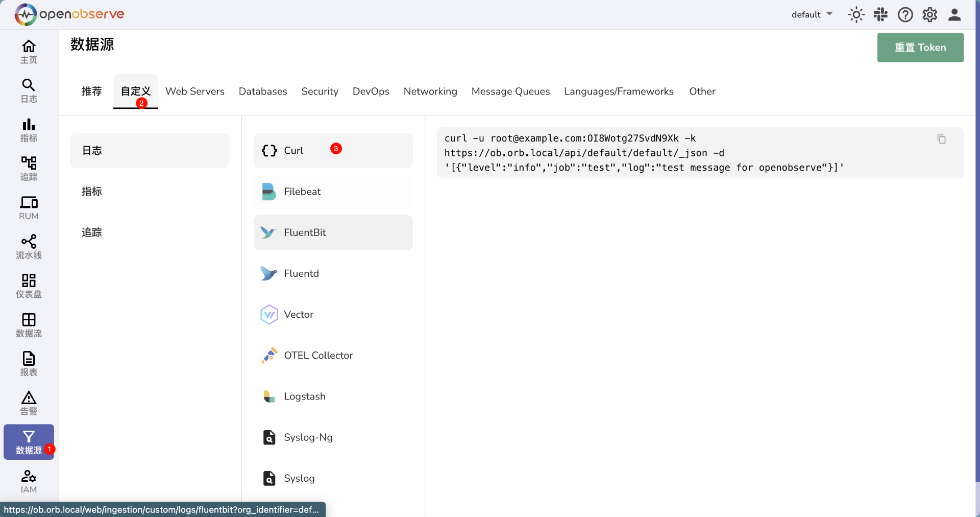Copy the curl command to clipboard

point(941,139)
